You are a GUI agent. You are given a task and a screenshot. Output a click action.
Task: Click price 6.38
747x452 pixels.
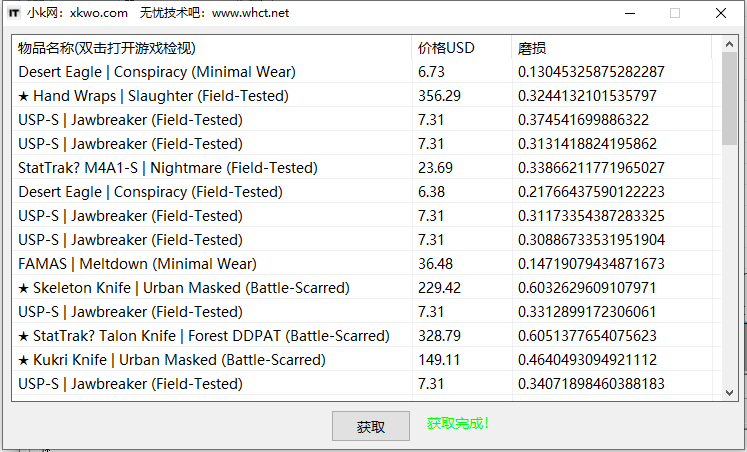coord(431,191)
